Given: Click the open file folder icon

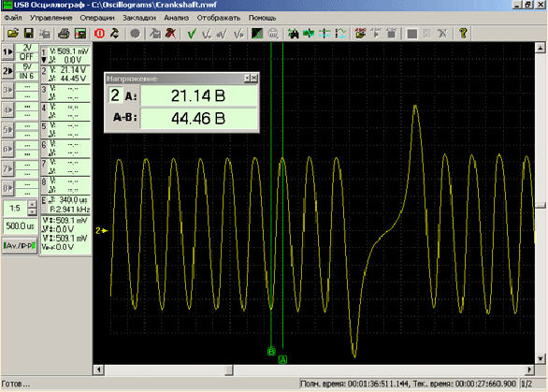Looking at the screenshot, I should click(x=13, y=34).
